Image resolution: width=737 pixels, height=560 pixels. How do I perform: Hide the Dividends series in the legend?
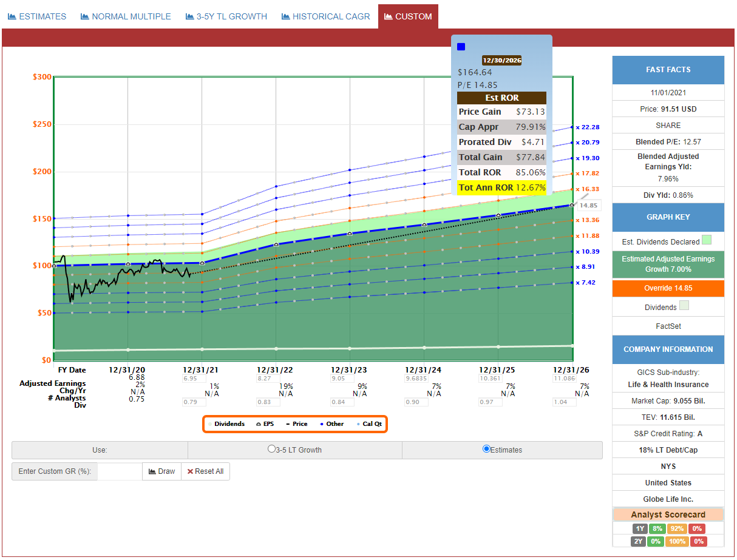click(x=226, y=424)
